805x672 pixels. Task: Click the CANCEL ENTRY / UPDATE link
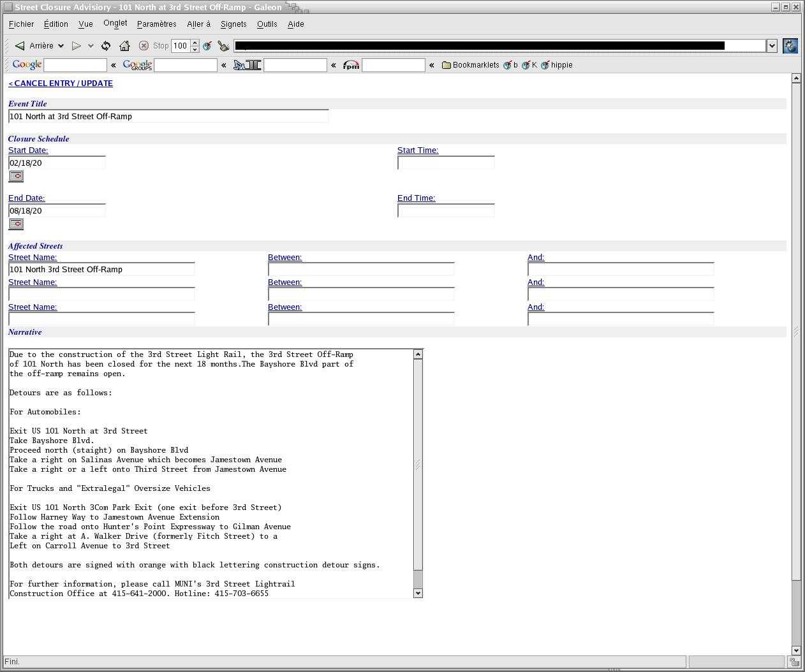pyautogui.click(x=61, y=84)
